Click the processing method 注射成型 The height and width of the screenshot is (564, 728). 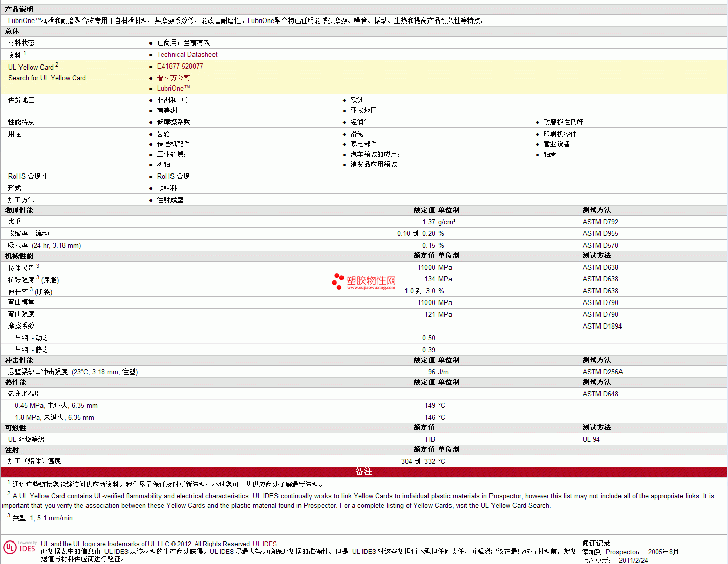point(170,200)
